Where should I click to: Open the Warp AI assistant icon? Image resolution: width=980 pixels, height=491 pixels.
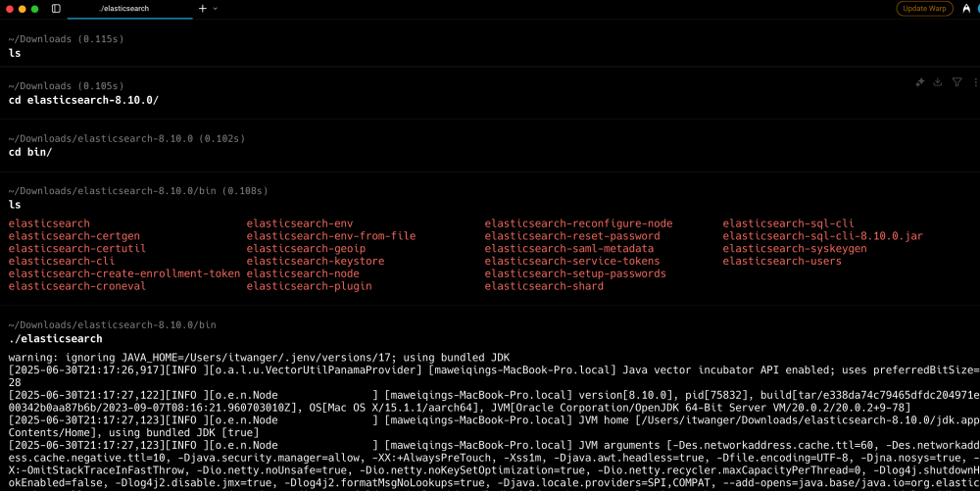[x=965, y=8]
